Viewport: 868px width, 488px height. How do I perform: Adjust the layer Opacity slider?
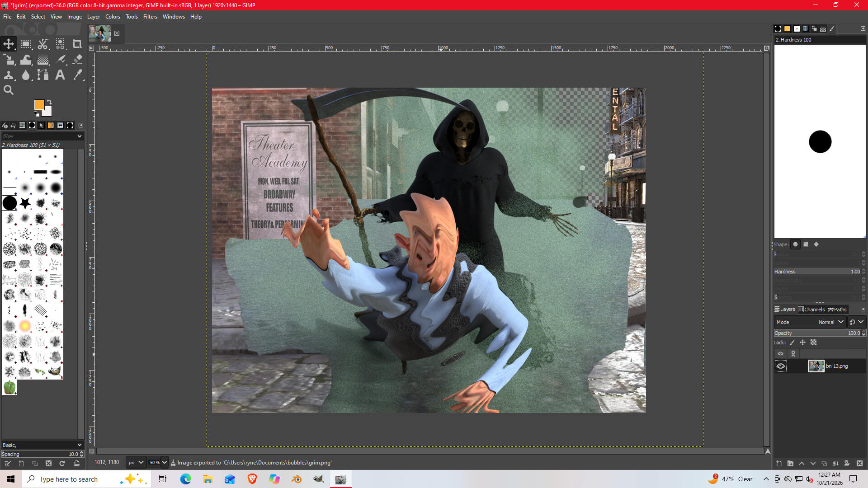pos(817,333)
